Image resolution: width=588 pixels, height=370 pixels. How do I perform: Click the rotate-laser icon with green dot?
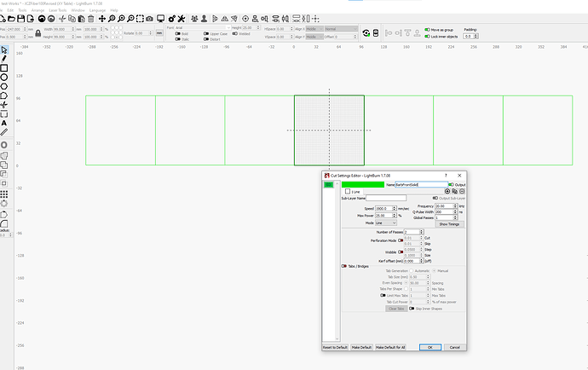coord(366,33)
